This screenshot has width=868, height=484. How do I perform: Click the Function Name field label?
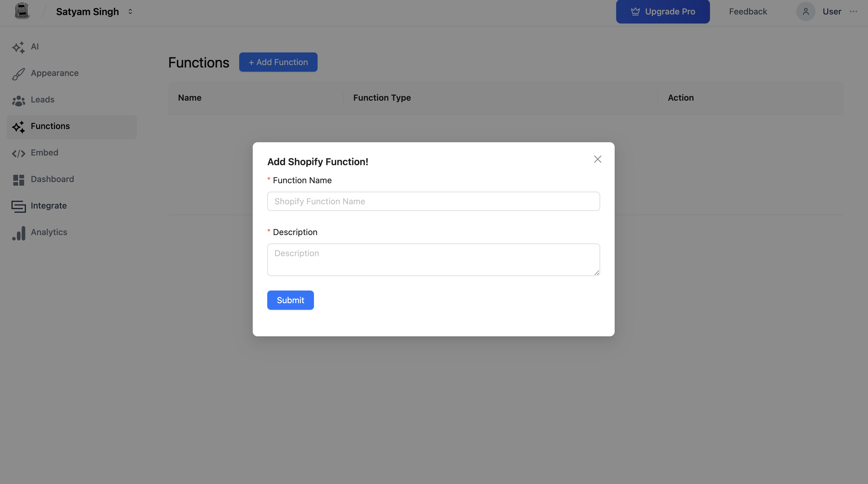[302, 180]
